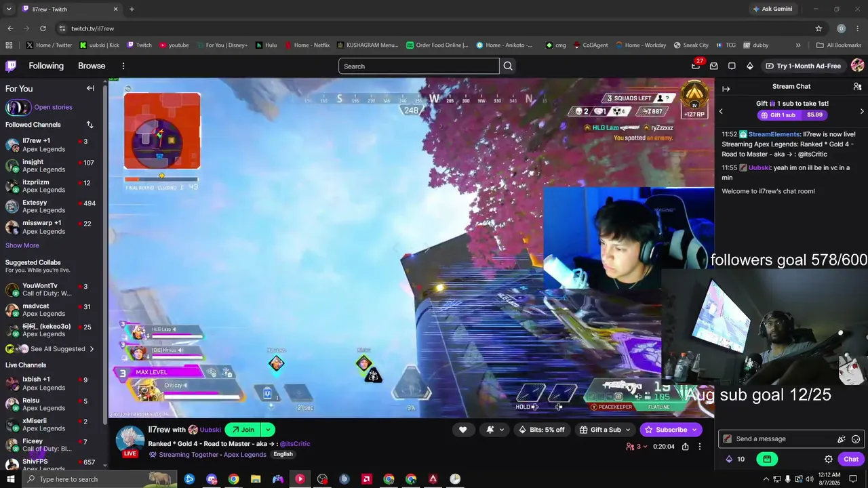This screenshot has width=868, height=488.
Task: Open the Community users icon in chat
Action: click(x=857, y=87)
